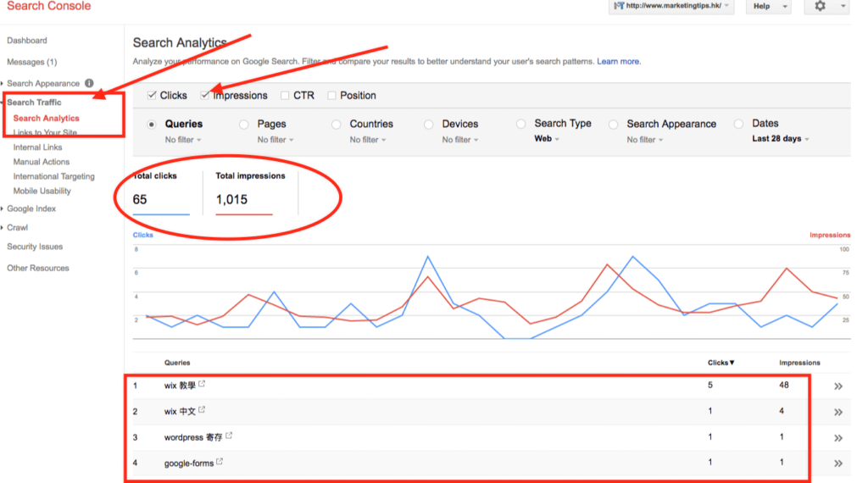This screenshot has width=868, height=483.
Task: Open the Web search type dropdown
Action: [x=547, y=139]
